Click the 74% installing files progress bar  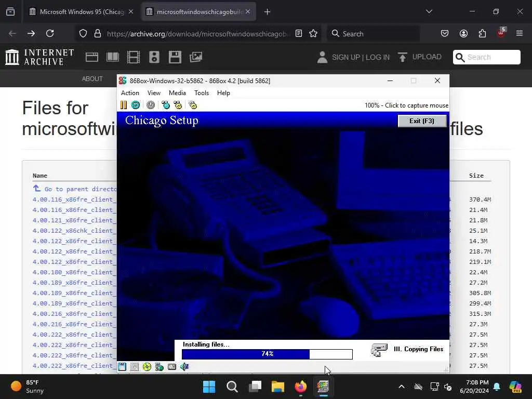coord(267,354)
